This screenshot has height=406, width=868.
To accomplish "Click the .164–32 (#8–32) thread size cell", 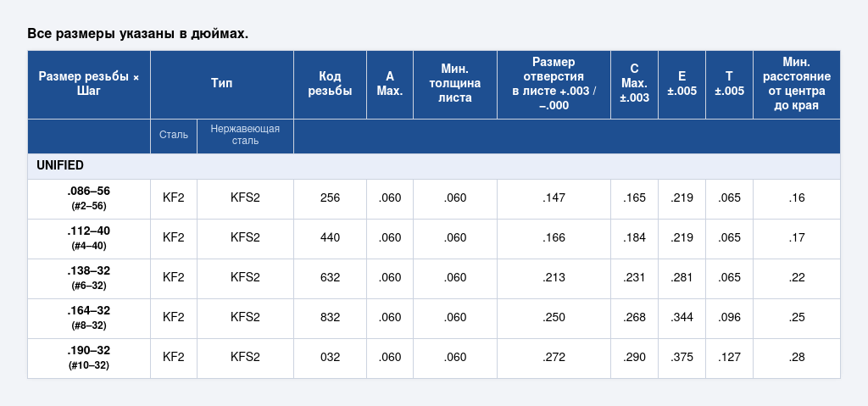I will coord(88,318).
